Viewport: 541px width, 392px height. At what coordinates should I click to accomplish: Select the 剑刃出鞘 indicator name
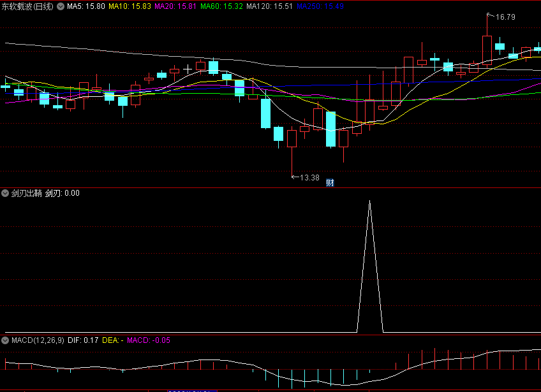pyautogui.click(x=27, y=193)
